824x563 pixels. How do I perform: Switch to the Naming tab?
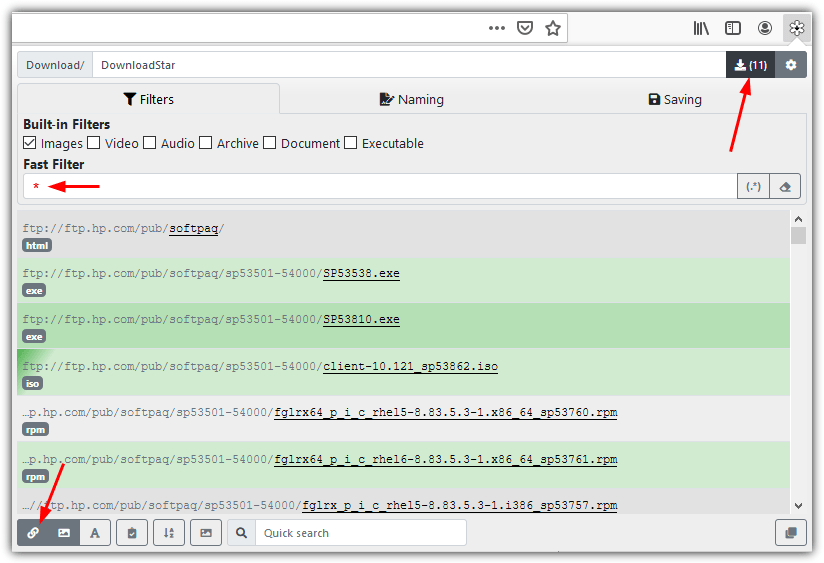click(411, 99)
